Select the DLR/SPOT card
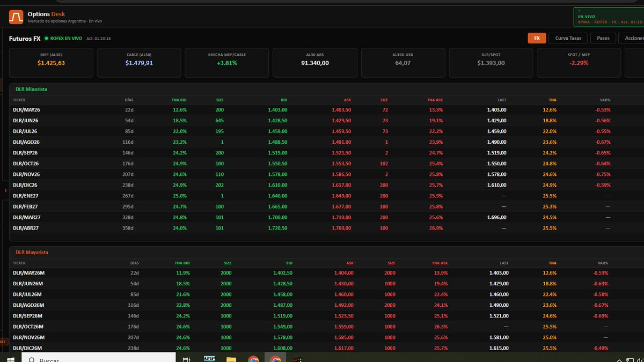 [x=491, y=62]
